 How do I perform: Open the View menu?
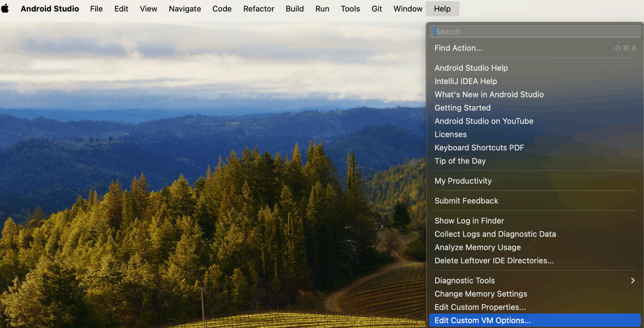click(149, 9)
